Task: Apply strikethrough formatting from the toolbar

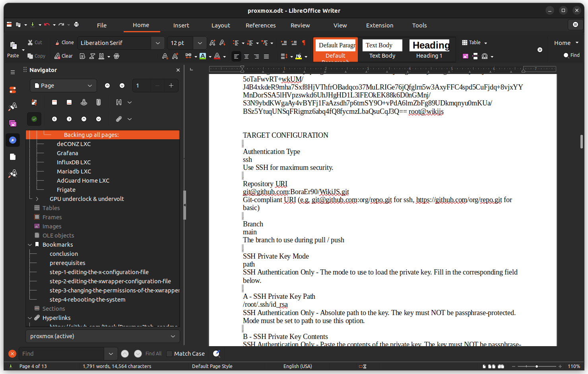Action: [116, 56]
